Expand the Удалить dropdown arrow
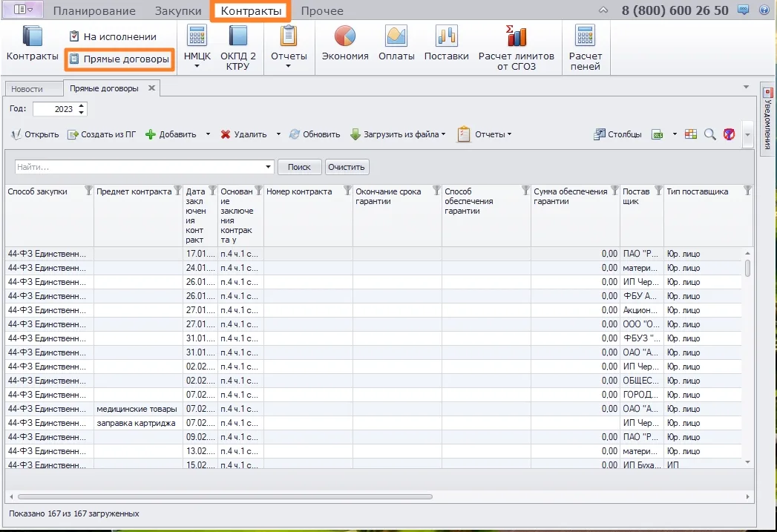This screenshot has height=532, width=777. coord(278,134)
